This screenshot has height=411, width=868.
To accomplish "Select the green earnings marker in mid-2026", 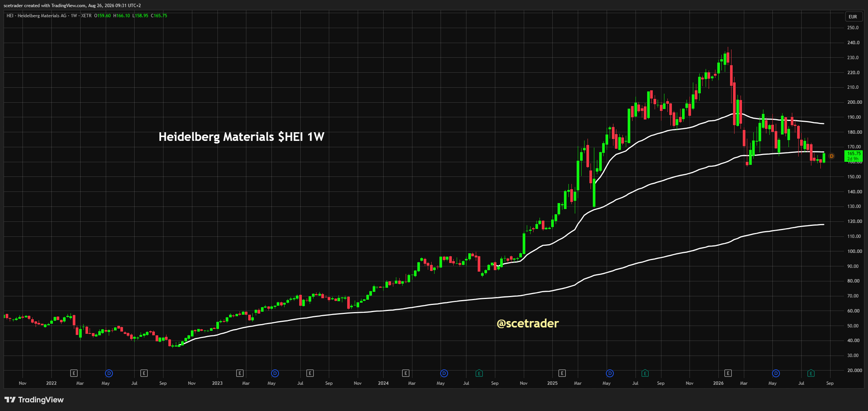I will point(811,373).
